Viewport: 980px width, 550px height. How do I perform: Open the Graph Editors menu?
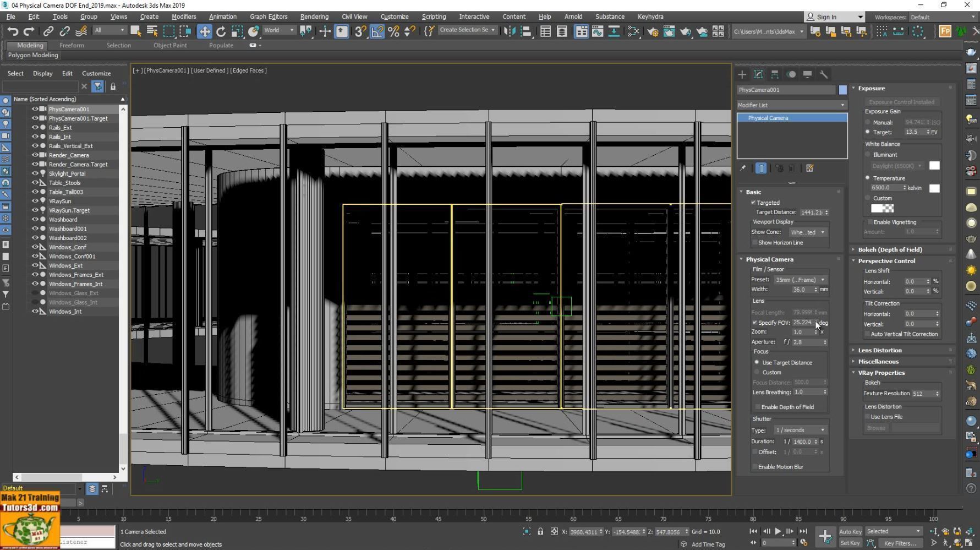click(x=269, y=17)
